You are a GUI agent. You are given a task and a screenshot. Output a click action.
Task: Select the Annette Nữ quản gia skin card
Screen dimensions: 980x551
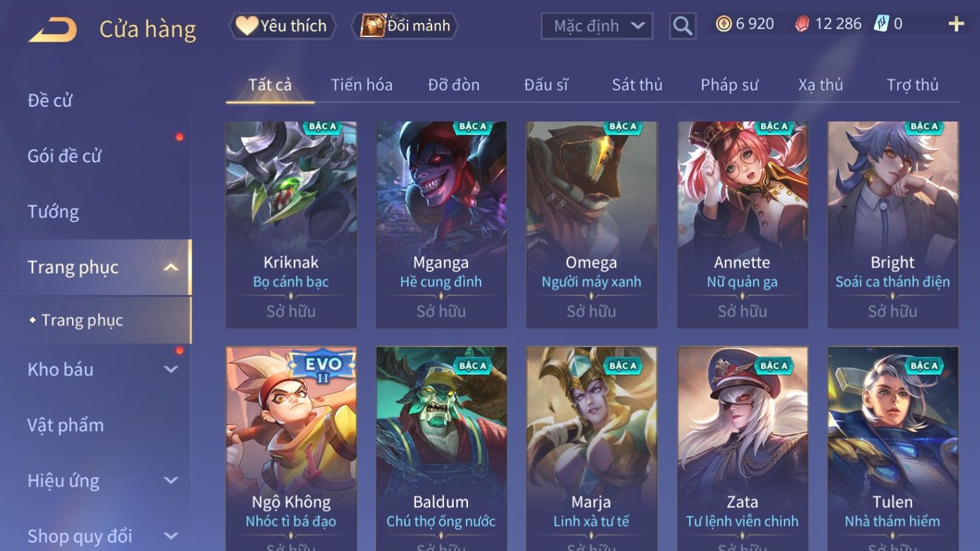click(742, 224)
